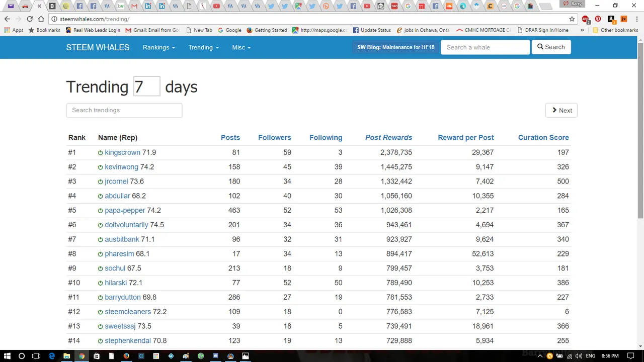Viewport: 644px width, 362px height.
Task: Open Firefox from the taskbar
Action: 126,356
